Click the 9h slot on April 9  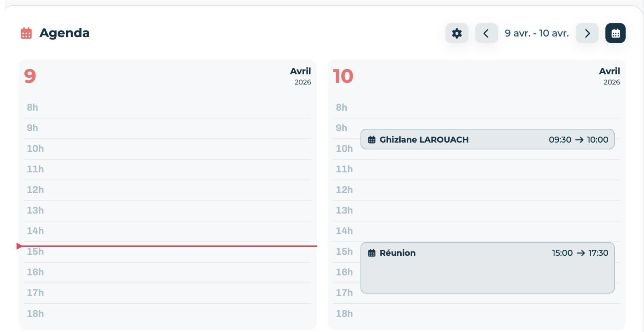click(x=168, y=128)
